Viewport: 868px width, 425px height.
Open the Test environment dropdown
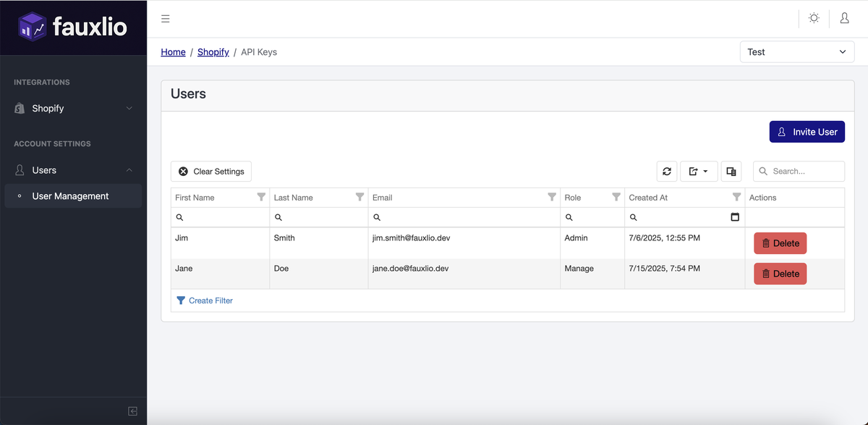[x=797, y=52]
